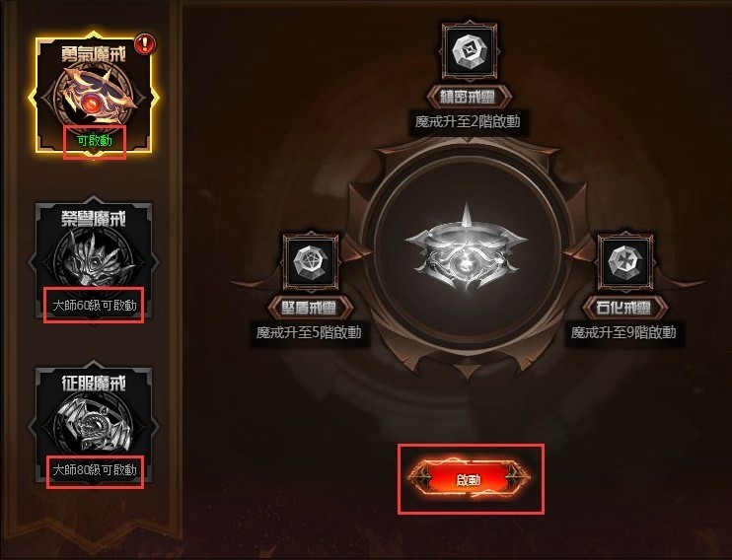The image size is (732, 560).
Task: Click the 石化戒靈 gem slot icon
Action: point(625,262)
